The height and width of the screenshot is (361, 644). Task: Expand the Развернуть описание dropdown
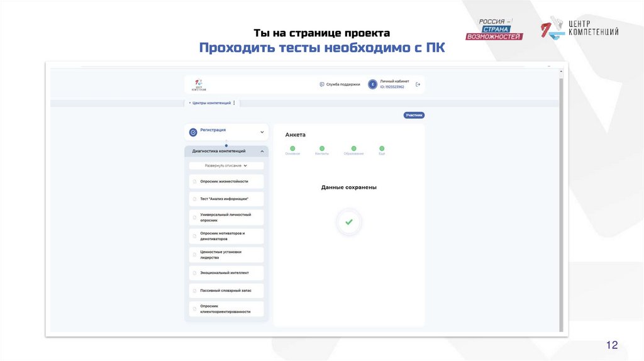(x=226, y=165)
